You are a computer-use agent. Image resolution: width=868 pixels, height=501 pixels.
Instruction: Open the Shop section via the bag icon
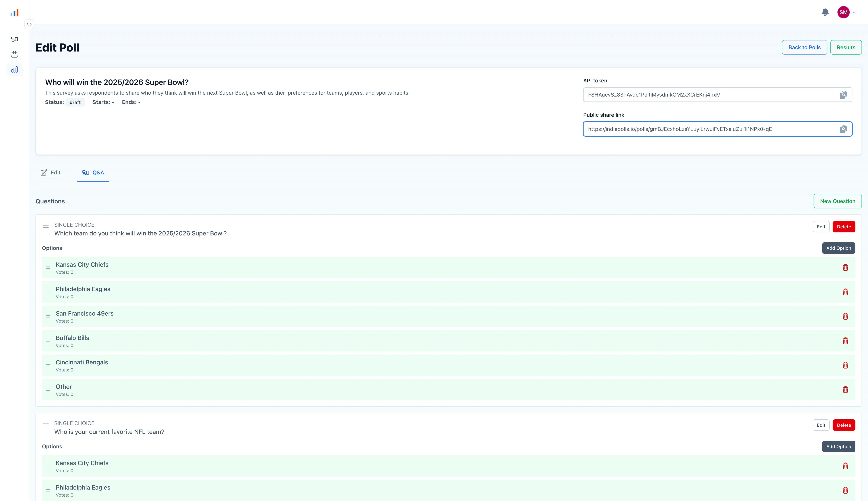[x=14, y=54]
